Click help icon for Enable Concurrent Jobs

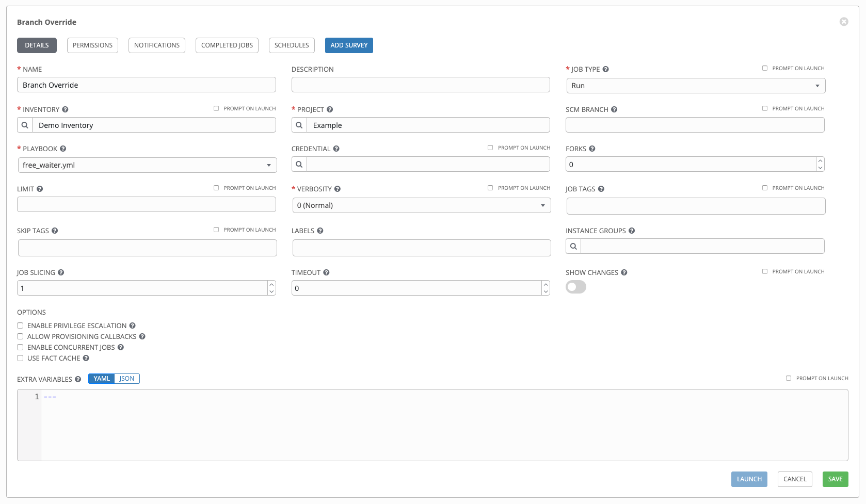click(x=121, y=347)
